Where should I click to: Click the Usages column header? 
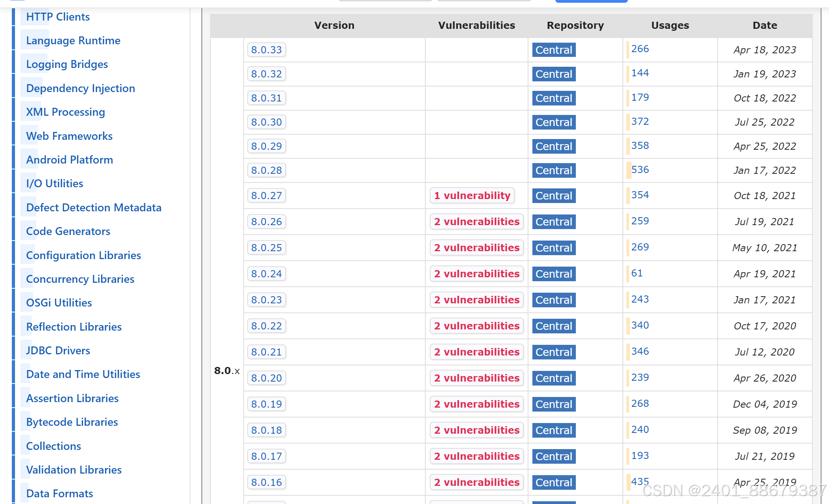point(670,25)
